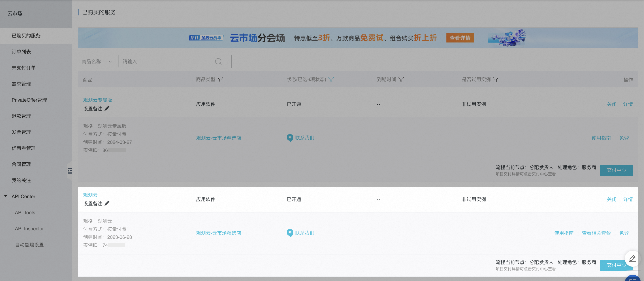Click 免登 for 观测云 row
Screen dimensions: 644x281
click(624, 233)
